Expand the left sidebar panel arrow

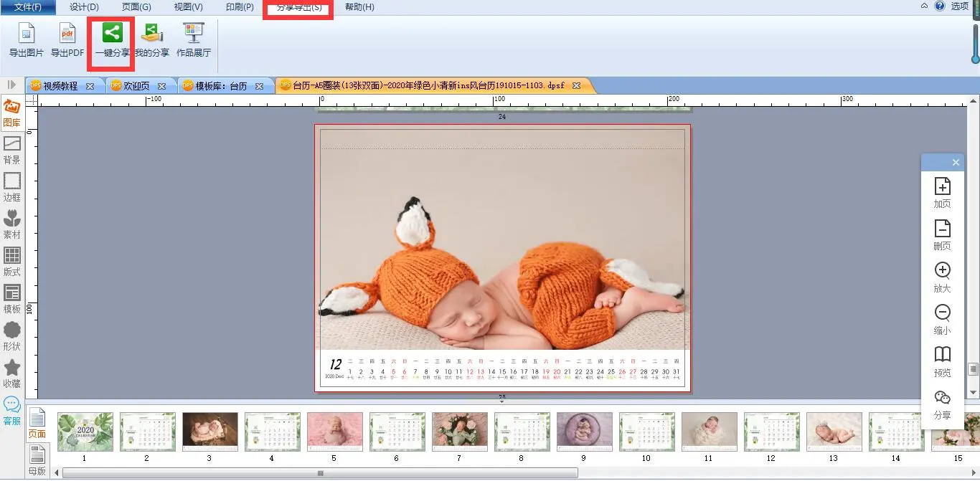coord(11,85)
